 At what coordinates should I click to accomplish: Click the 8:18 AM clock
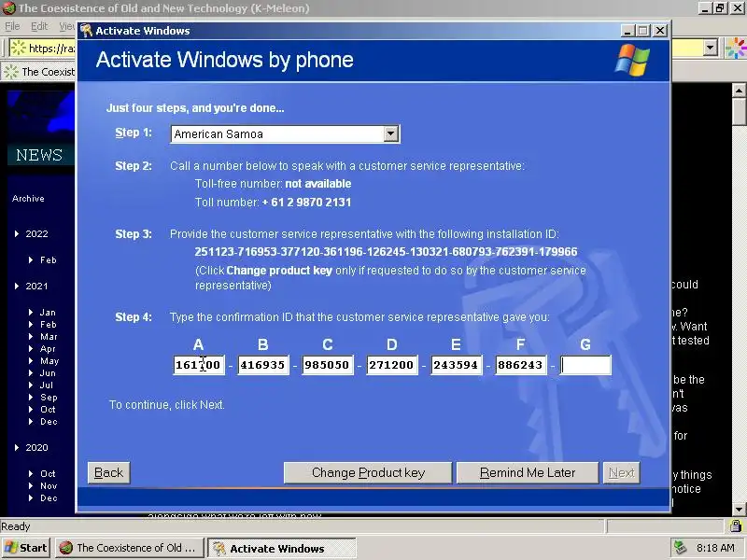click(x=715, y=548)
